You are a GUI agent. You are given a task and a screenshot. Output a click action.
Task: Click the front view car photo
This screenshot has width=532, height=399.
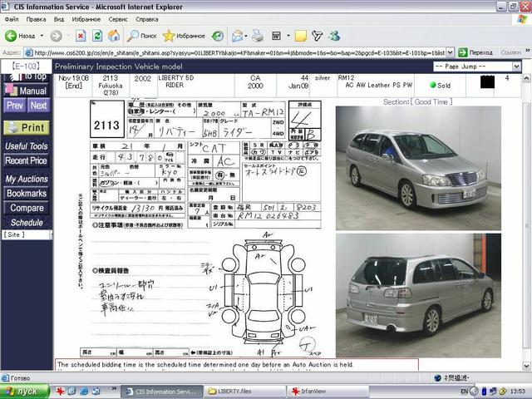click(418, 168)
